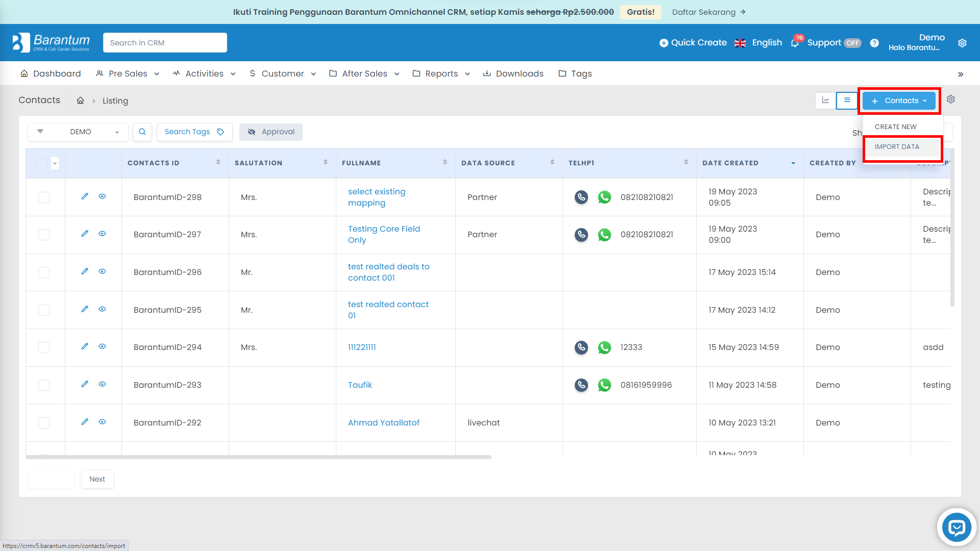Viewport: 980px width, 551px height.
Task: Check the select-all header checkbox
Action: 42,163
